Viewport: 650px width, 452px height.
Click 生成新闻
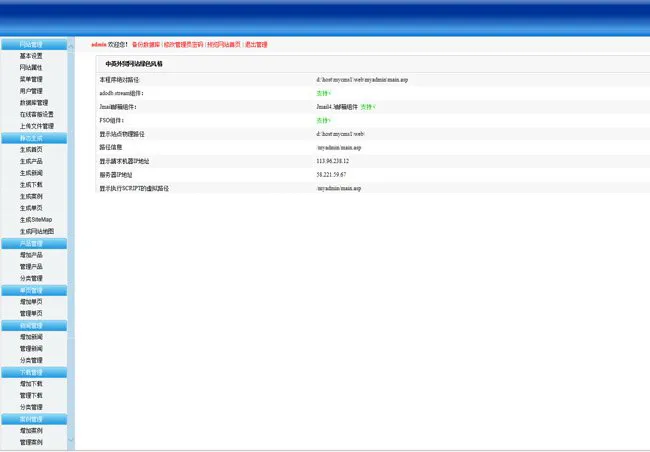(x=31, y=173)
